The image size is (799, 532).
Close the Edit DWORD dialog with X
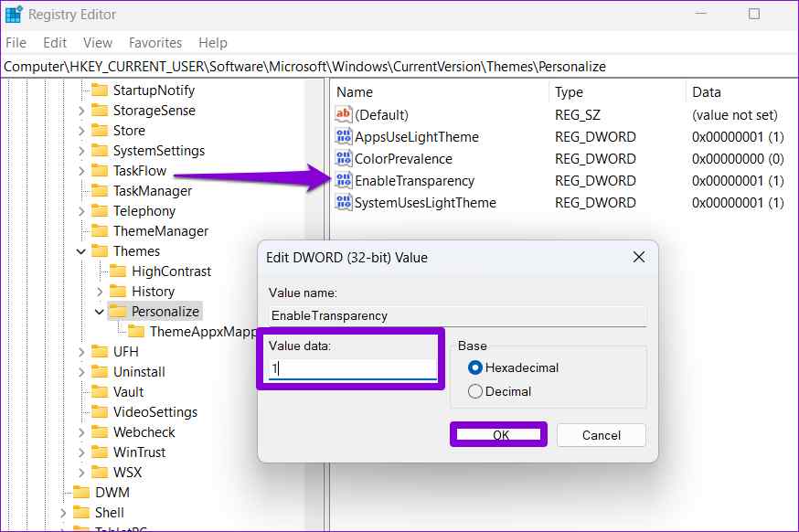point(638,257)
